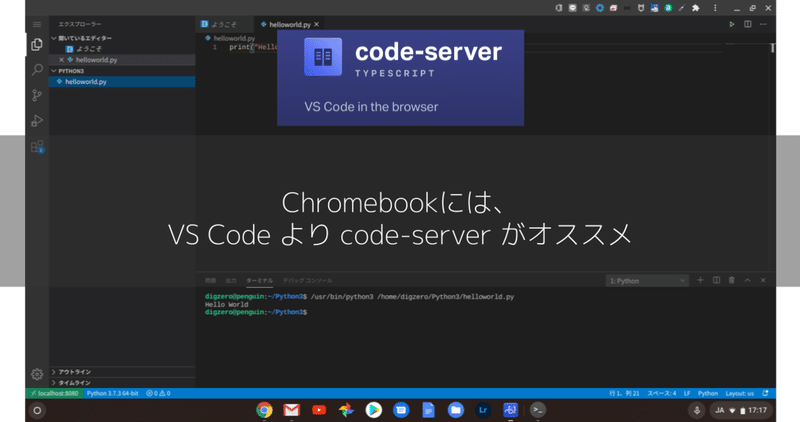Switch to the ターミナル panel tab
The height and width of the screenshot is (422, 800).
[x=259, y=281]
